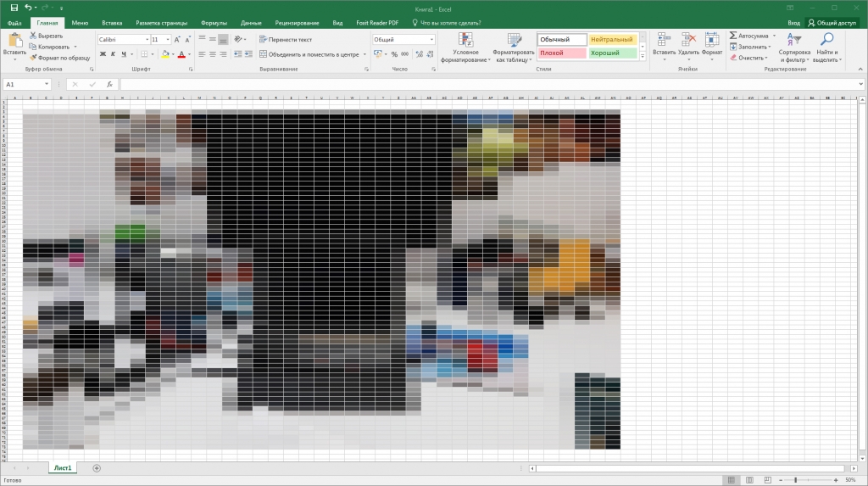Click the cell borders icon
The height and width of the screenshot is (486, 868).
[144, 54]
